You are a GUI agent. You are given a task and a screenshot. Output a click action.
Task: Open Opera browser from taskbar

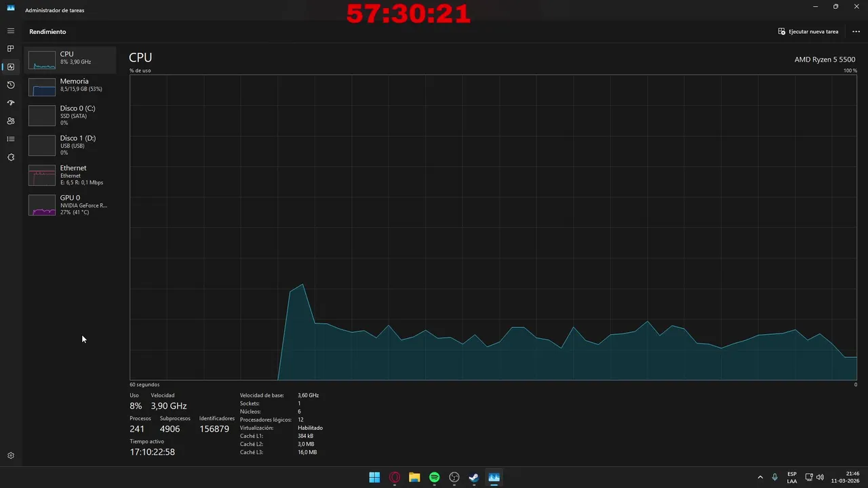[395, 477]
